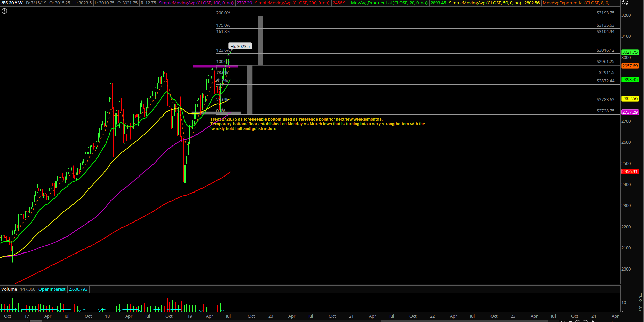The image size is (644, 322).
Task: Click the purple horizontal resistance bar drawing
Action: coord(215,66)
